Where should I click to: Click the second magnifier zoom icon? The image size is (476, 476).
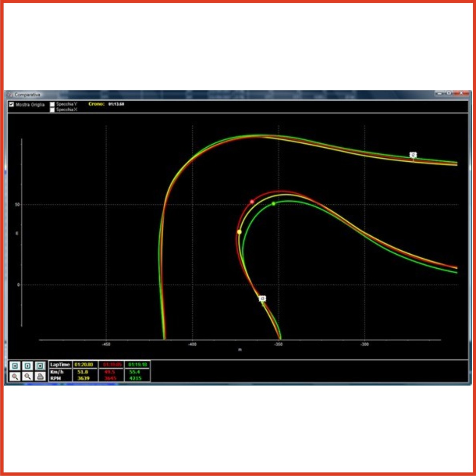click(x=27, y=377)
